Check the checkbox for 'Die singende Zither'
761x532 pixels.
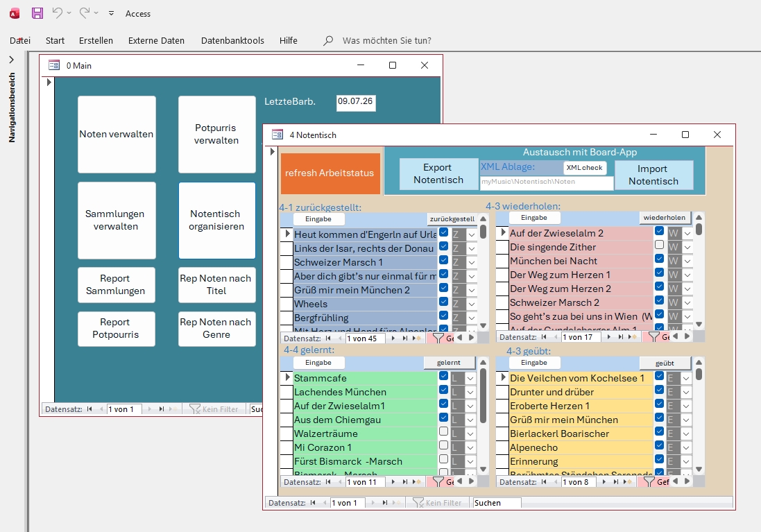(x=659, y=245)
